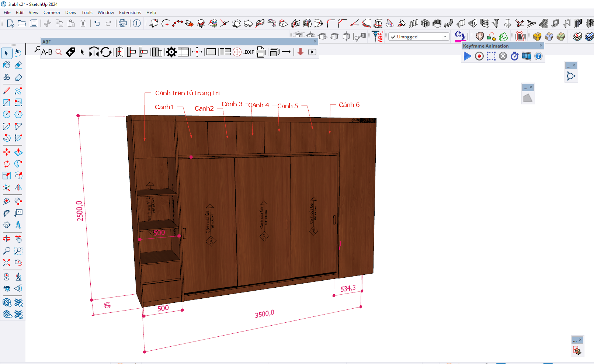Select the Orbit camera tool
The image size is (594, 364).
coord(7,239)
